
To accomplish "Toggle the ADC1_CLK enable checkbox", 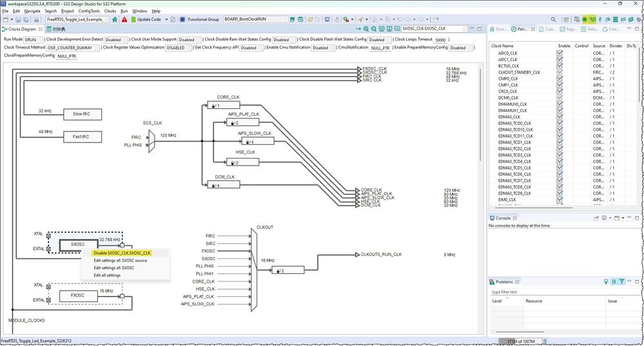I will [x=560, y=59].
